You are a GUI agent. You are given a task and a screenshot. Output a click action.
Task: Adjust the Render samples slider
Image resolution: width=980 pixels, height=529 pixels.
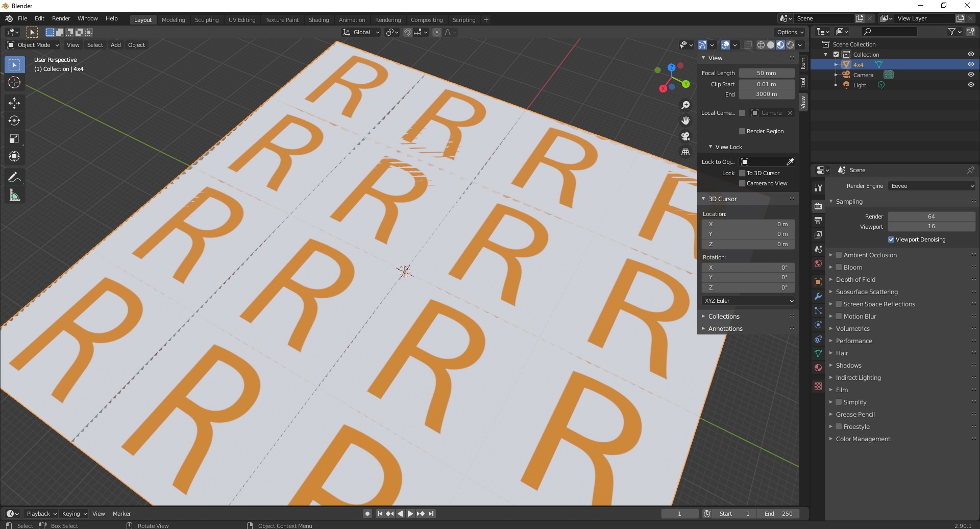(x=931, y=217)
